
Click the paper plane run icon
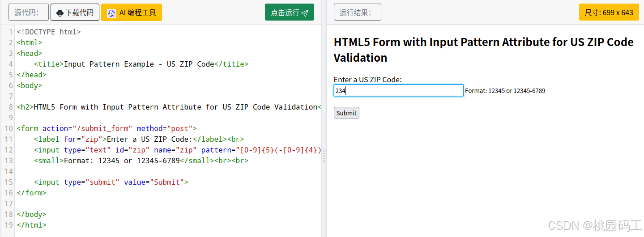click(x=305, y=13)
